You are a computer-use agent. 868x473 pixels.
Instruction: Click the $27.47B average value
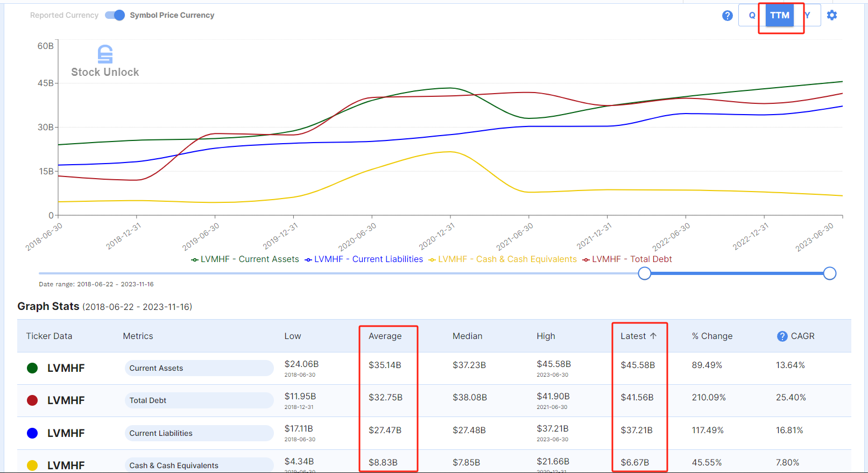385,430
